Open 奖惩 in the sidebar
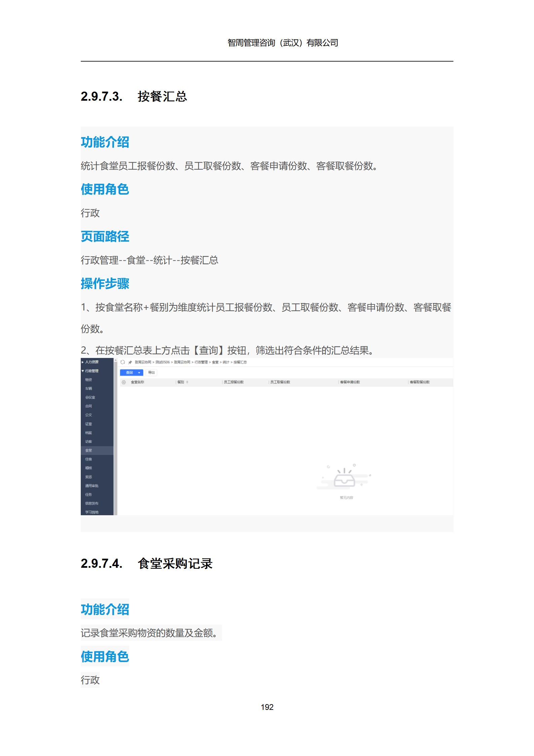The height and width of the screenshot is (756, 534). [88, 477]
